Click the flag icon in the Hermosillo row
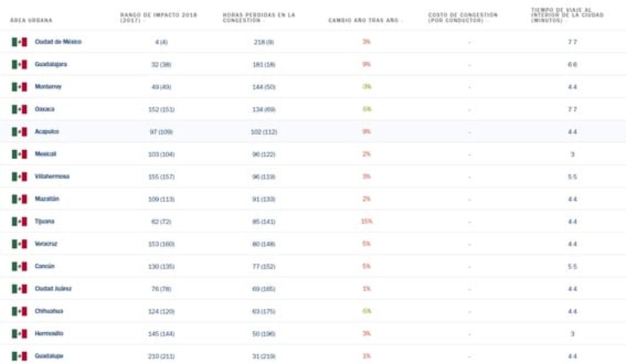626x364 pixels. [19, 333]
